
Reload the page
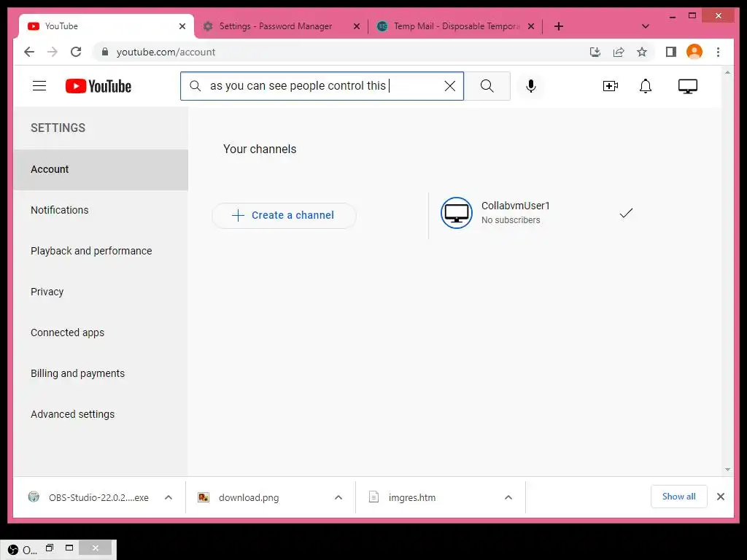pos(76,52)
